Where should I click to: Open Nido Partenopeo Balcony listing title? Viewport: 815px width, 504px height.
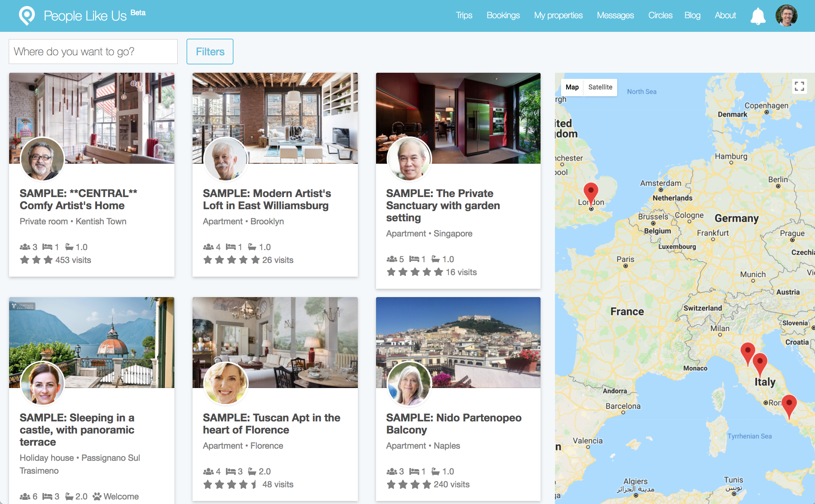(453, 424)
